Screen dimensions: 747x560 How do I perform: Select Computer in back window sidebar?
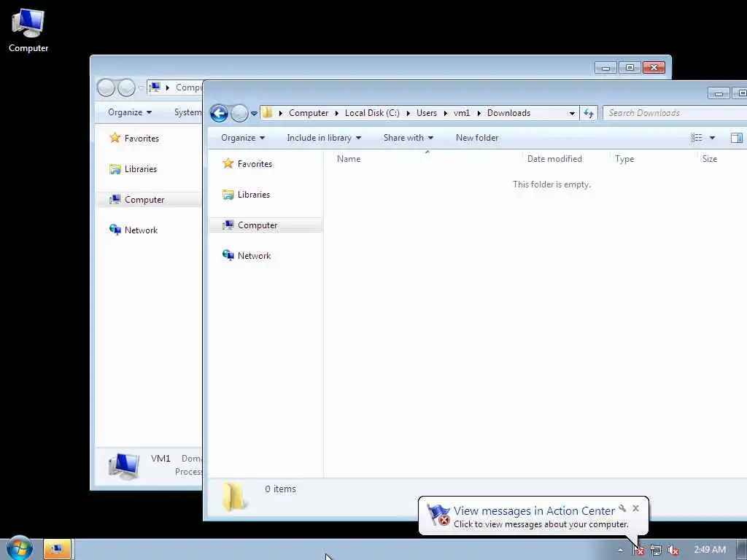tap(148, 200)
